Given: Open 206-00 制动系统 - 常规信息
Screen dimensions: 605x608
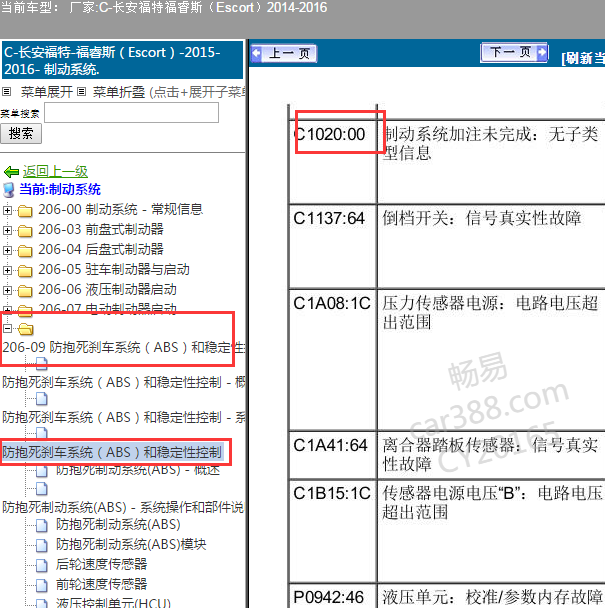Looking at the screenshot, I should (x=121, y=209).
